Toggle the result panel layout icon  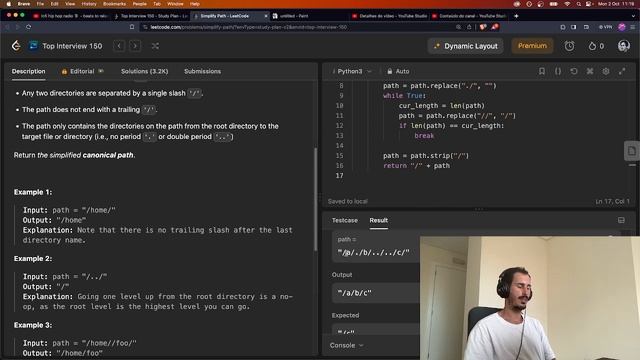621,220
